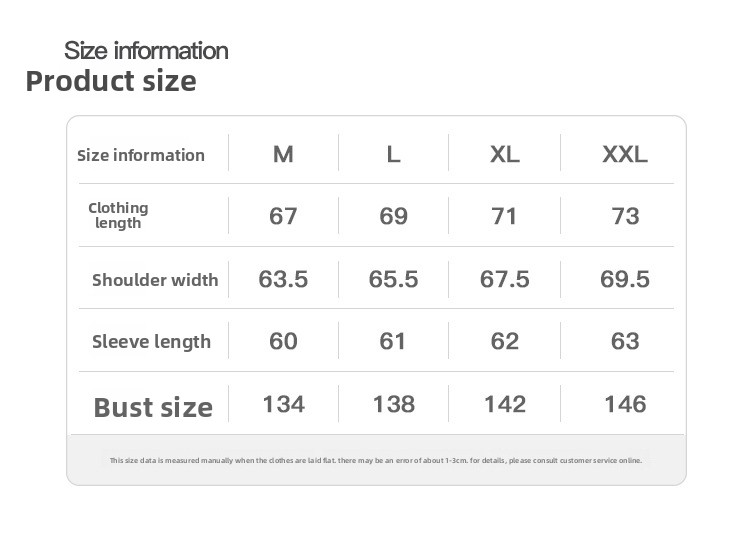Screen dimensions: 750x546
Task: Select the clothing length value 73
Action: (625, 216)
